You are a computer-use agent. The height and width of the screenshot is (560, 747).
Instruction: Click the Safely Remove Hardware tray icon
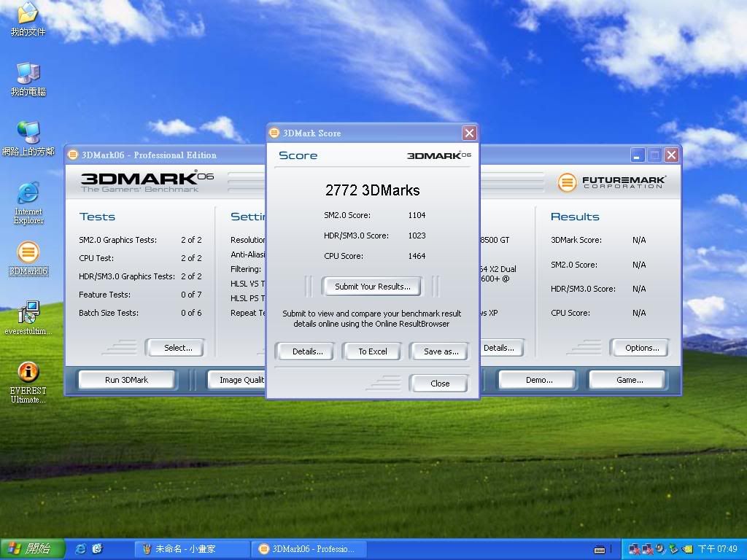[673, 549]
